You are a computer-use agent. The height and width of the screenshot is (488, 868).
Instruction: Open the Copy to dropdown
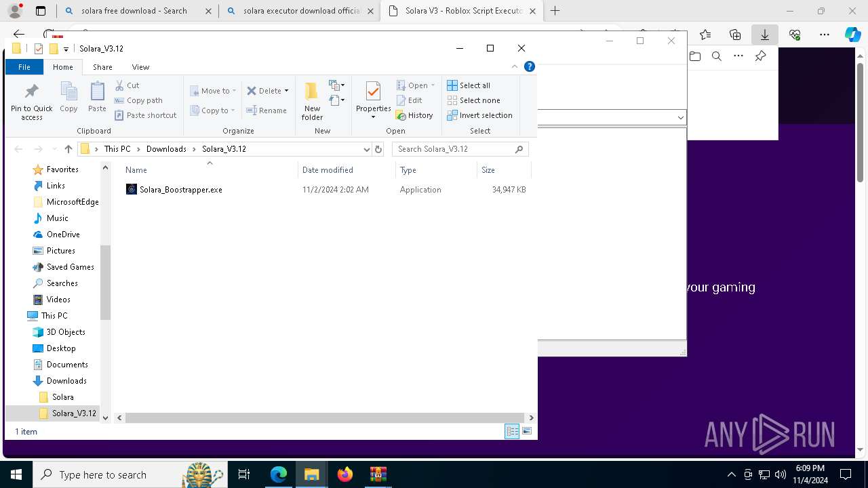(213, 110)
